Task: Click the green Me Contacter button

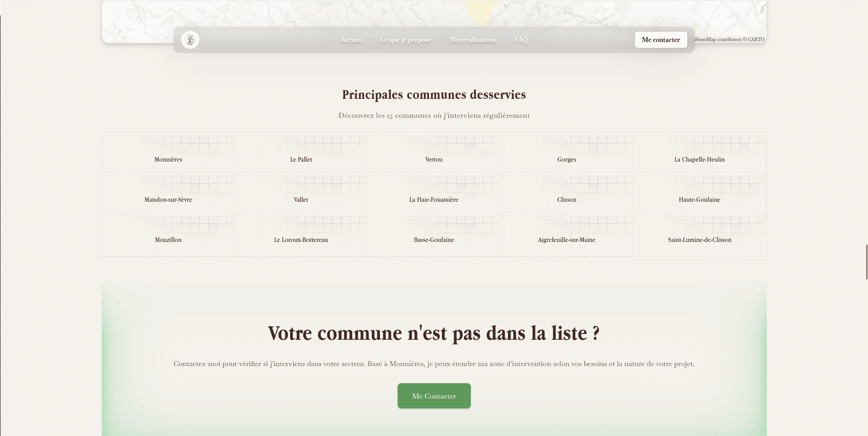Action: pyautogui.click(x=434, y=396)
